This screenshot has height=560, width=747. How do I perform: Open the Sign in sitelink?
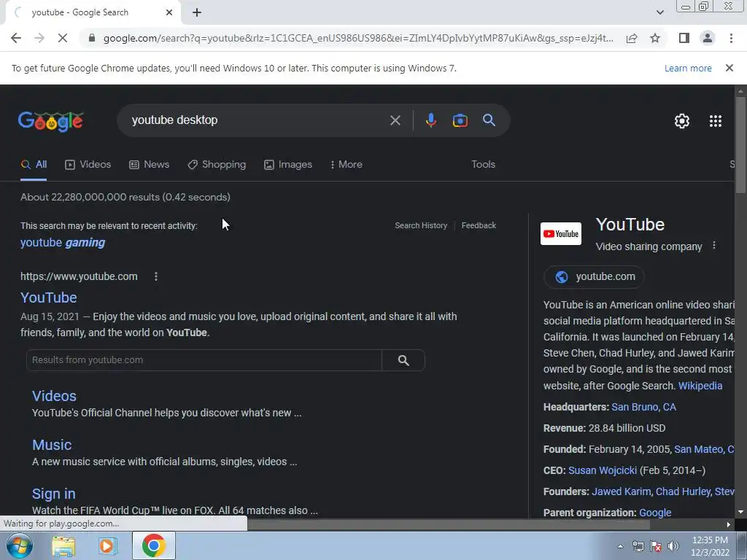(53, 494)
